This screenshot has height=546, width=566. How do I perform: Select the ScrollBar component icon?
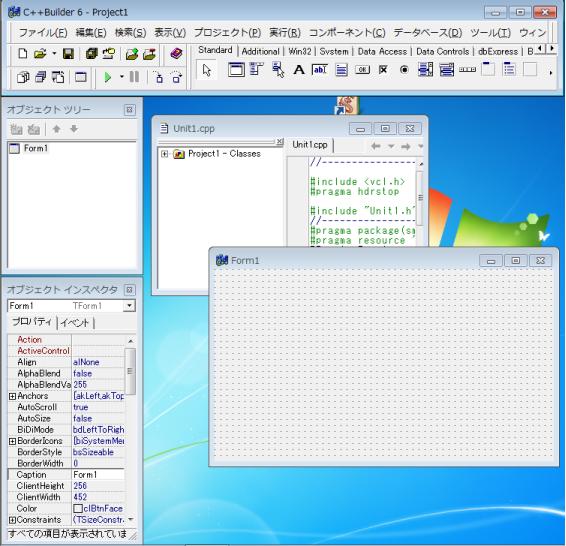coord(467,69)
